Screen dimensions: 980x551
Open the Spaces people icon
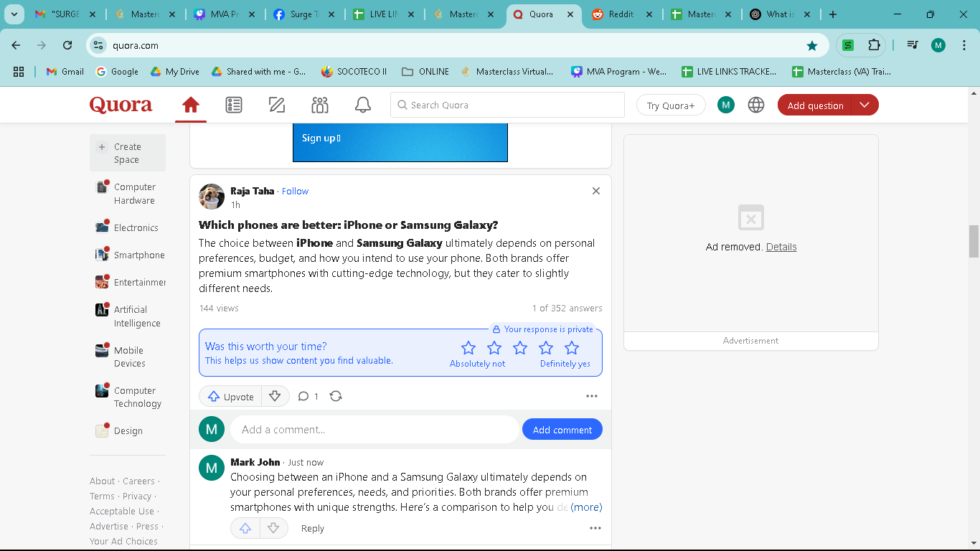[x=320, y=105]
